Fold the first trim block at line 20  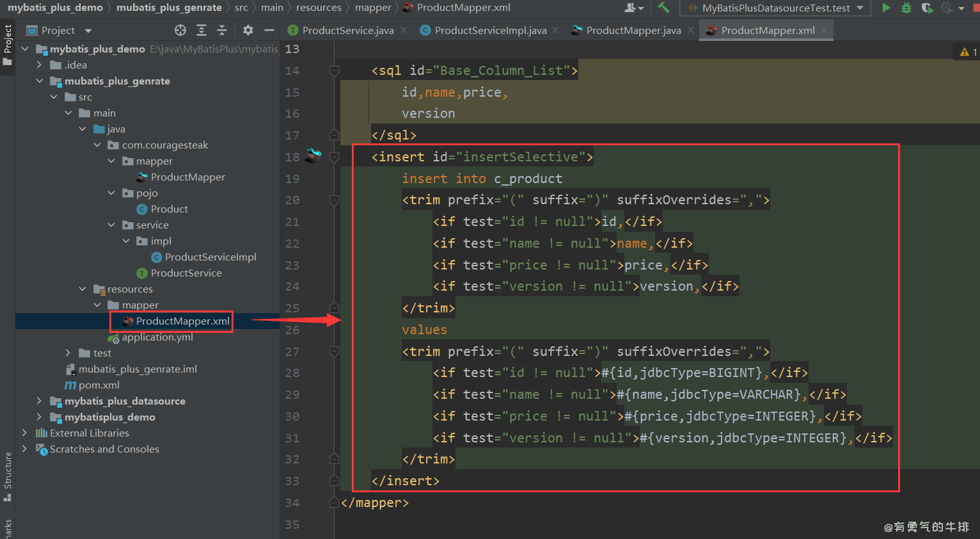[334, 200]
